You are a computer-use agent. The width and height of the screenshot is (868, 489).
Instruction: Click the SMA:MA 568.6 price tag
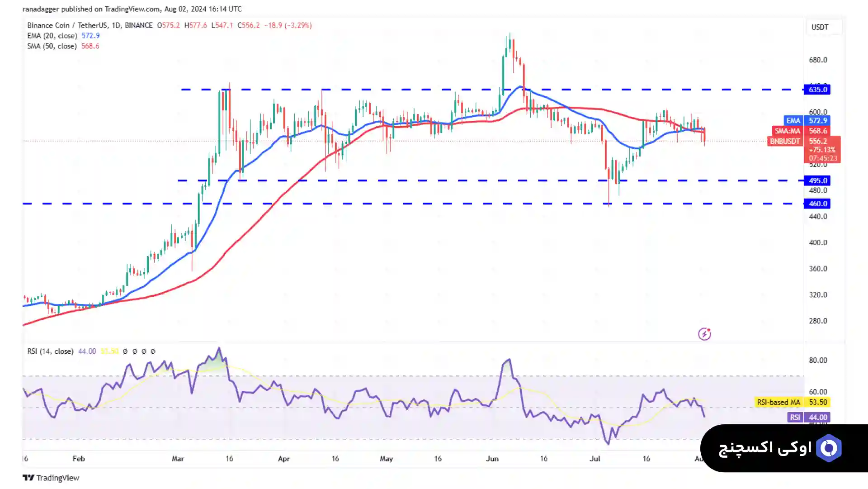(x=801, y=131)
